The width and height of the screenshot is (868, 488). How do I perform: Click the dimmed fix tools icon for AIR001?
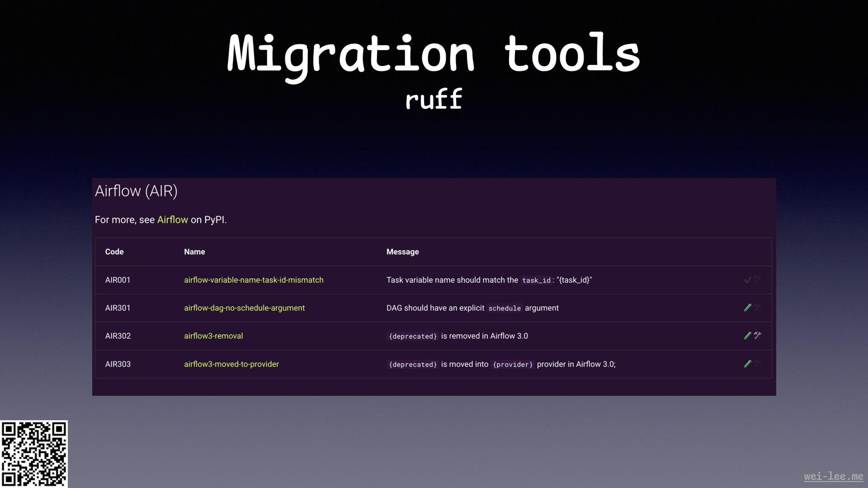pyautogui.click(x=758, y=280)
